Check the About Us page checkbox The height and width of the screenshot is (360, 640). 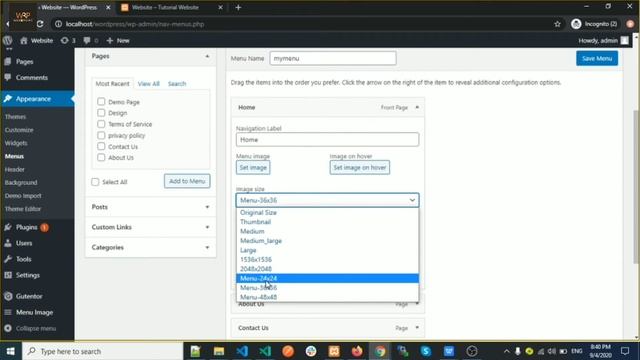point(101,157)
